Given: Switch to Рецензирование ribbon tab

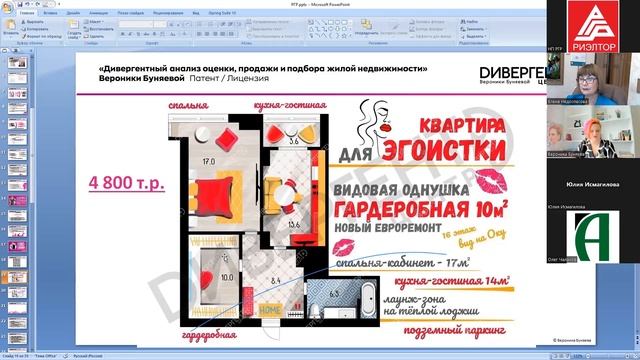Looking at the screenshot, I should (168, 13).
